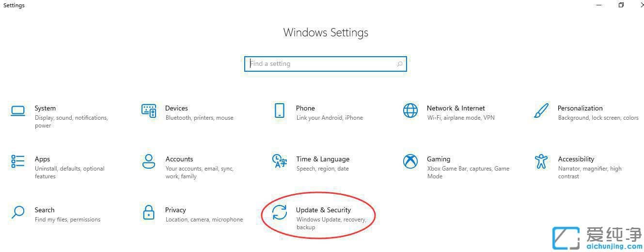Image resolution: width=644 pixels, height=252 pixels.
Task: Click the search magnifier inside the search box
Action: point(399,64)
